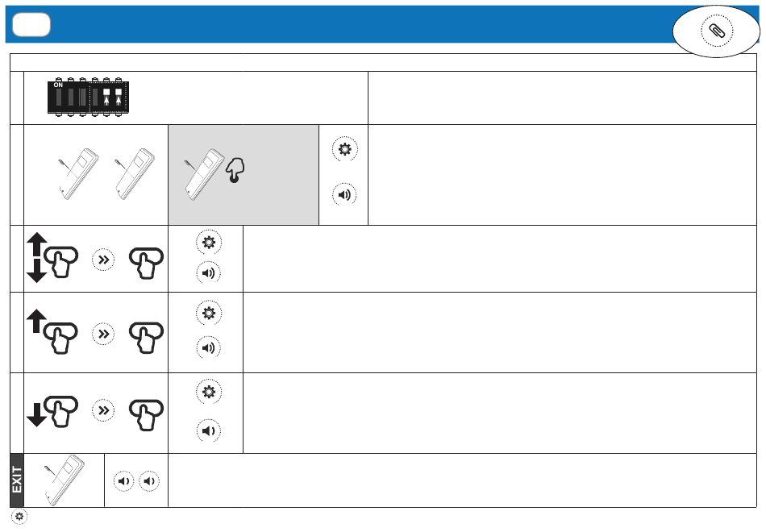Click the gear icon in the up-down arrows row
The image size is (766, 532).
point(209,243)
